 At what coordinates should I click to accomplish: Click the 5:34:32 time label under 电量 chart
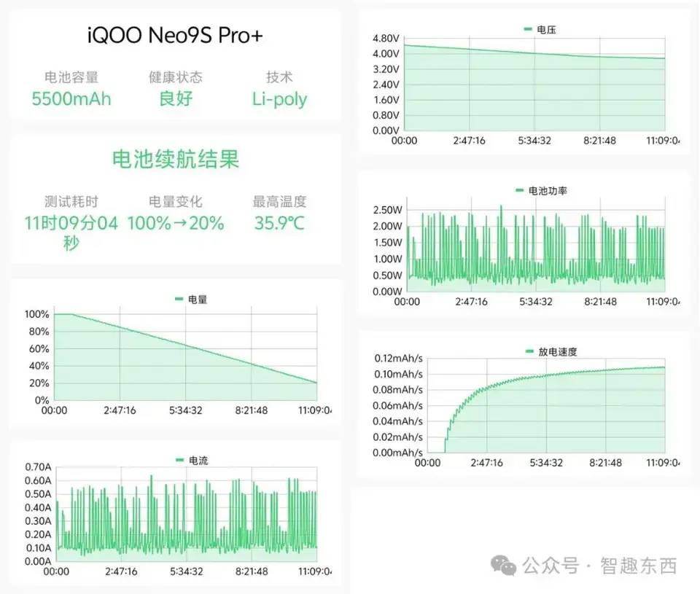pos(185,410)
